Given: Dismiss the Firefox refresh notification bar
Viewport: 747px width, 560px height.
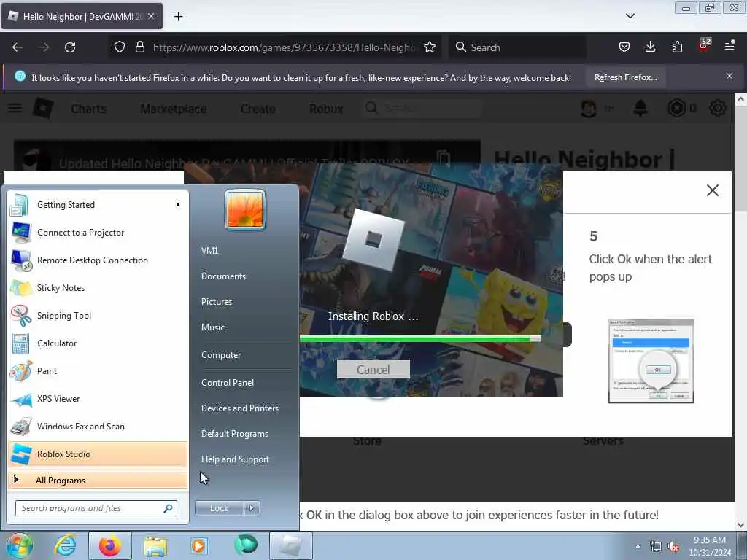Looking at the screenshot, I should point(729,76).
